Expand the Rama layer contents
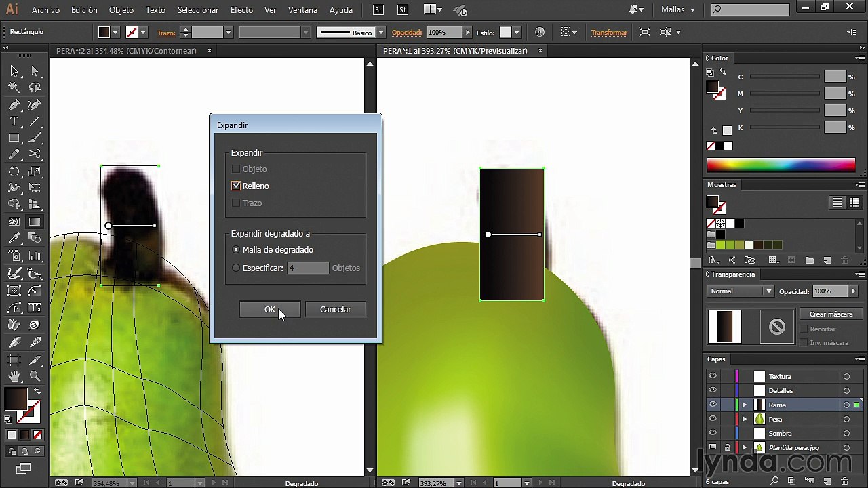The height and width of the screenshot is (488, 868). 745,405
